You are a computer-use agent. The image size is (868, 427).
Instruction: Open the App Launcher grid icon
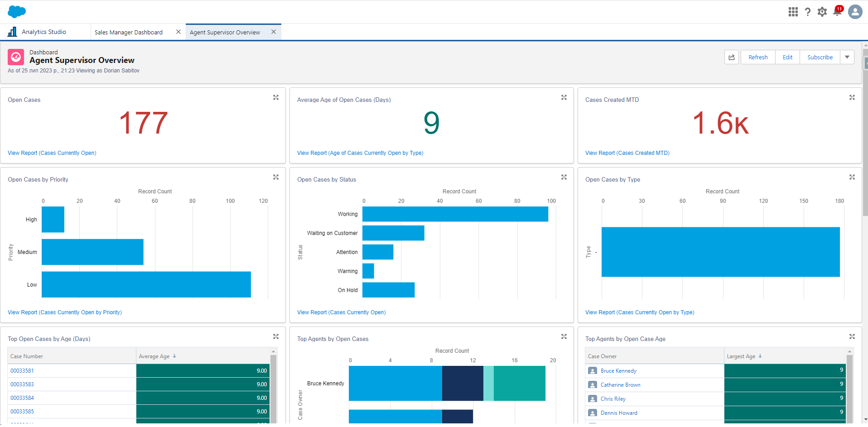tap(793, 12)
